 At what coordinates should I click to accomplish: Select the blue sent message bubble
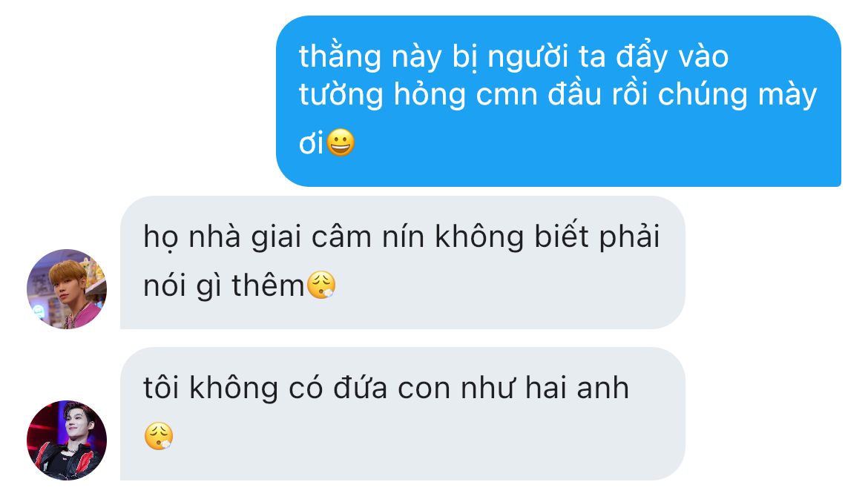[x=559, y=102]
